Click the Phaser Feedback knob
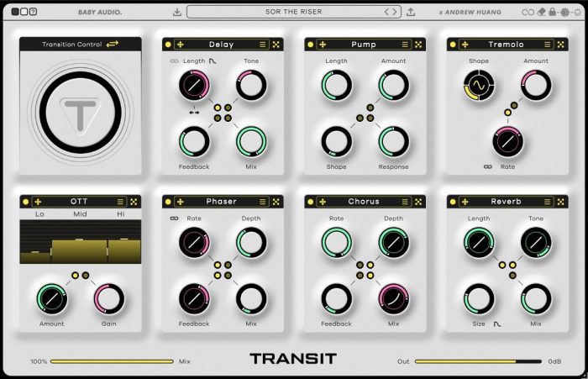 click(x=194, y=299)
